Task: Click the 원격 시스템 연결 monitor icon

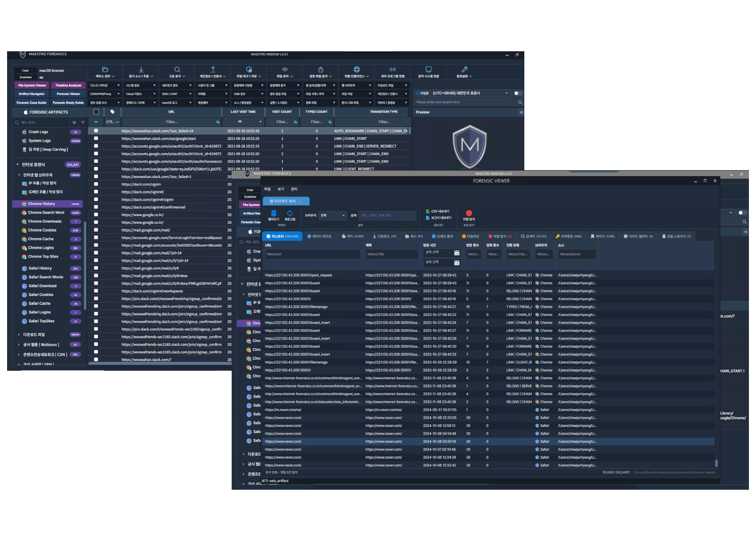Action: (428, 69)
